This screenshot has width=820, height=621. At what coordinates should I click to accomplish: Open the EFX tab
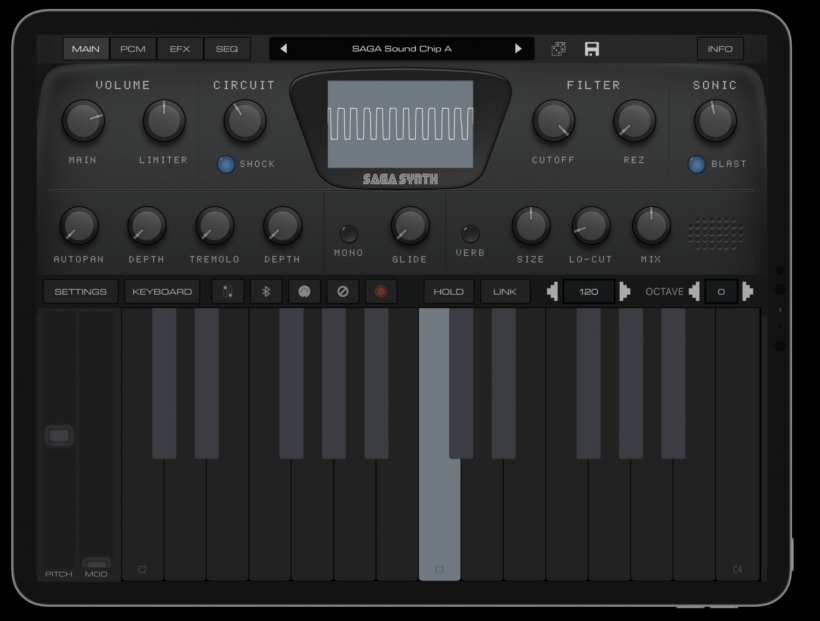point(180,49)
